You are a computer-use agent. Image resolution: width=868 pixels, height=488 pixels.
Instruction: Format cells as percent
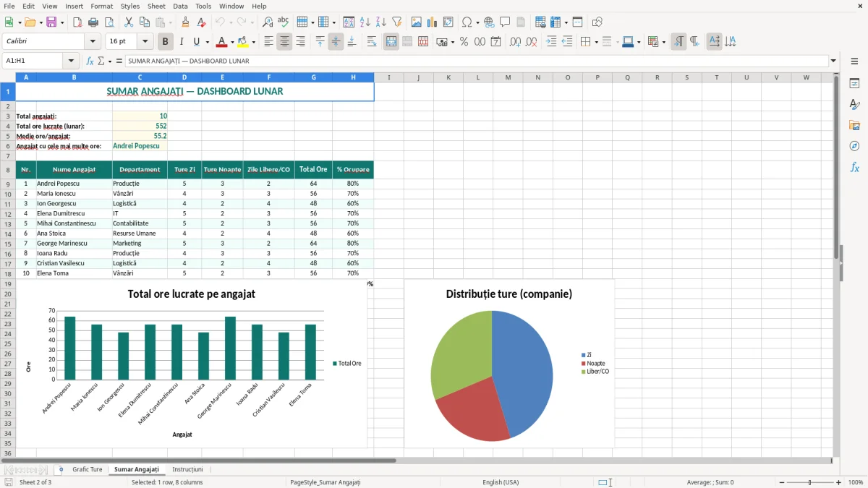(x=464, y=42)
